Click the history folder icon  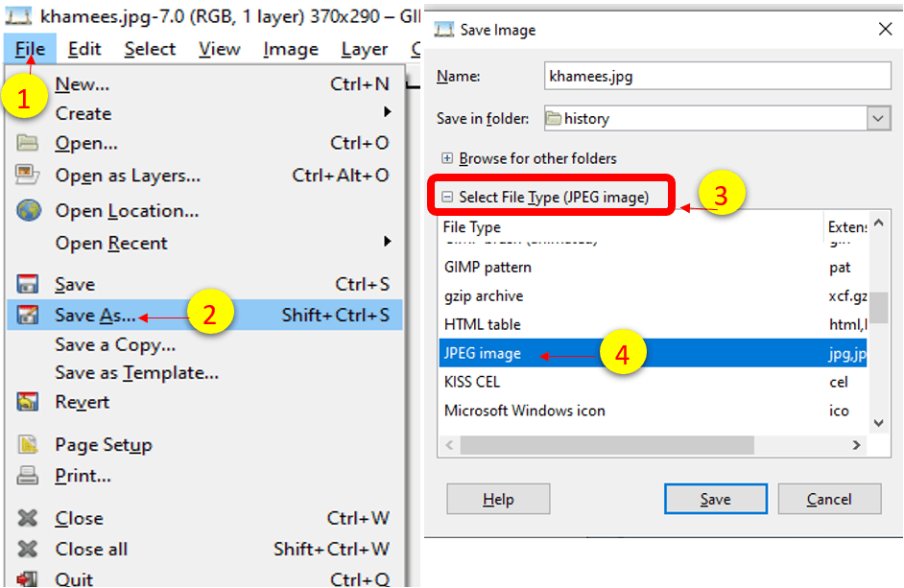coord(554,118)
